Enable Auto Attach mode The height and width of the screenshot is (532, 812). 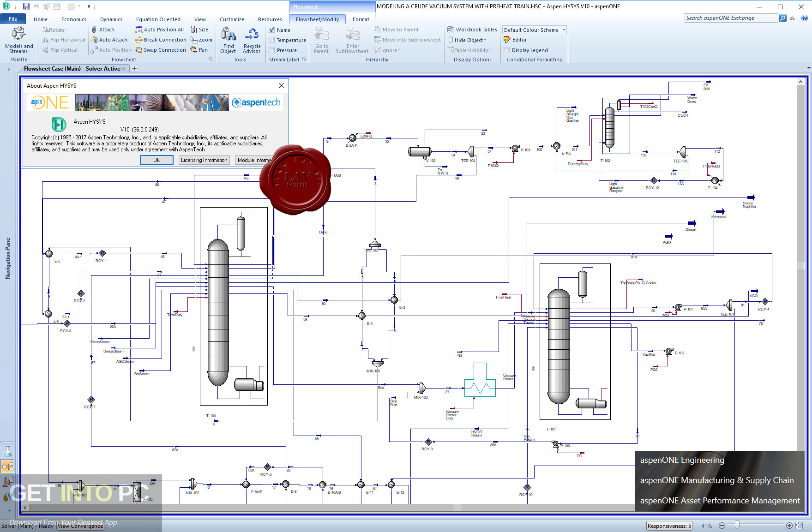point(109,40)
